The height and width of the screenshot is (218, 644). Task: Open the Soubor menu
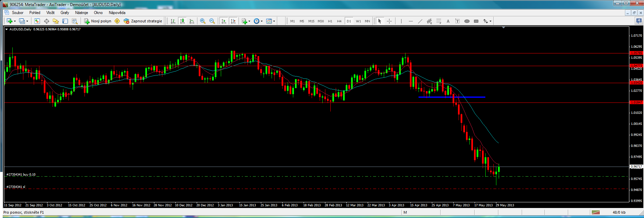[18, 13]
